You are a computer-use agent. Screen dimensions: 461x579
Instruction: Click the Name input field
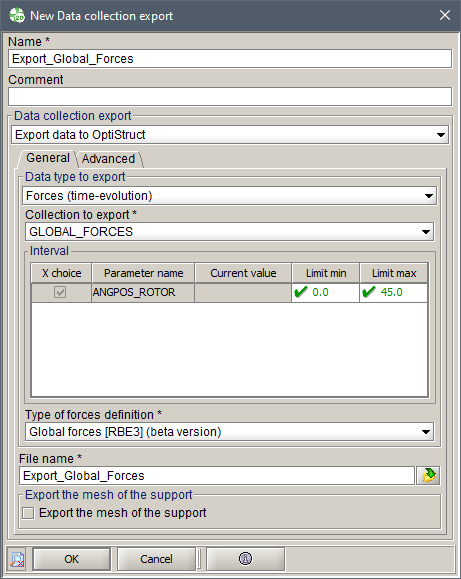230,59
